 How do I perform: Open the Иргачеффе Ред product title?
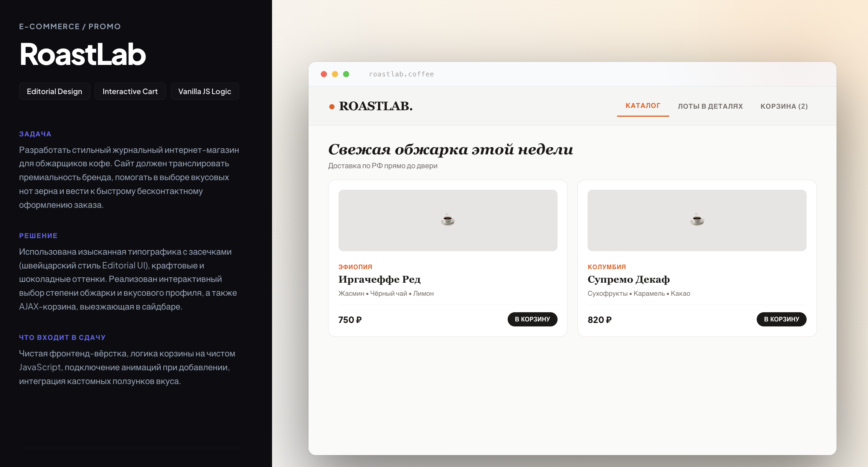pyautogui.click(x=380, y=280)
